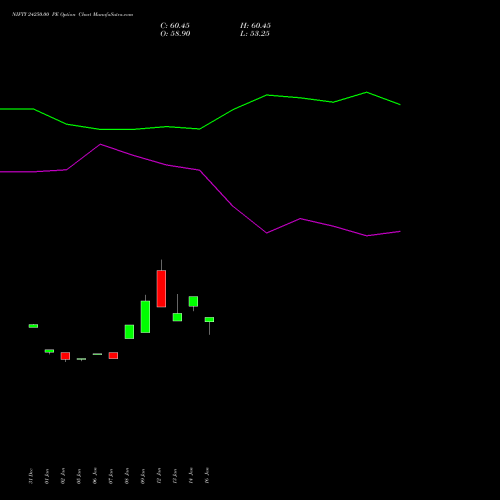The width and height of the screenshot is (500, 500).
Task: Select the 08 Jan date label
Action: 127,476
